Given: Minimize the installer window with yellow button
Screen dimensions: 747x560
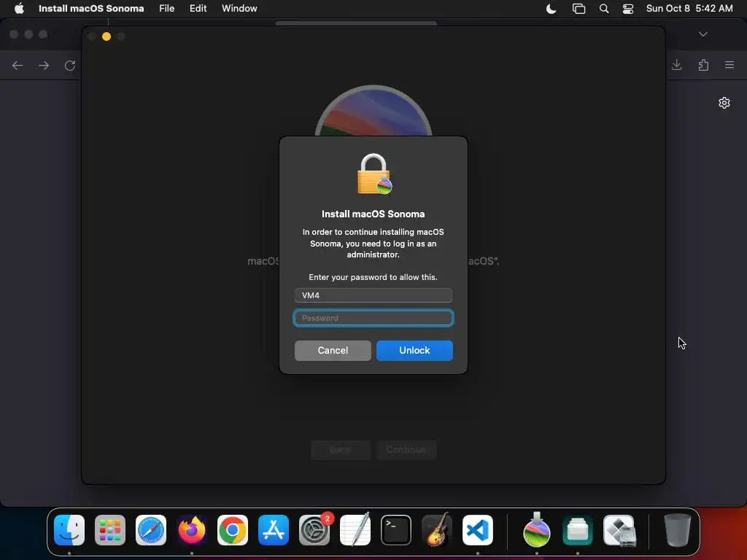Looking at the screenshot, I should (x=107, y=36).
